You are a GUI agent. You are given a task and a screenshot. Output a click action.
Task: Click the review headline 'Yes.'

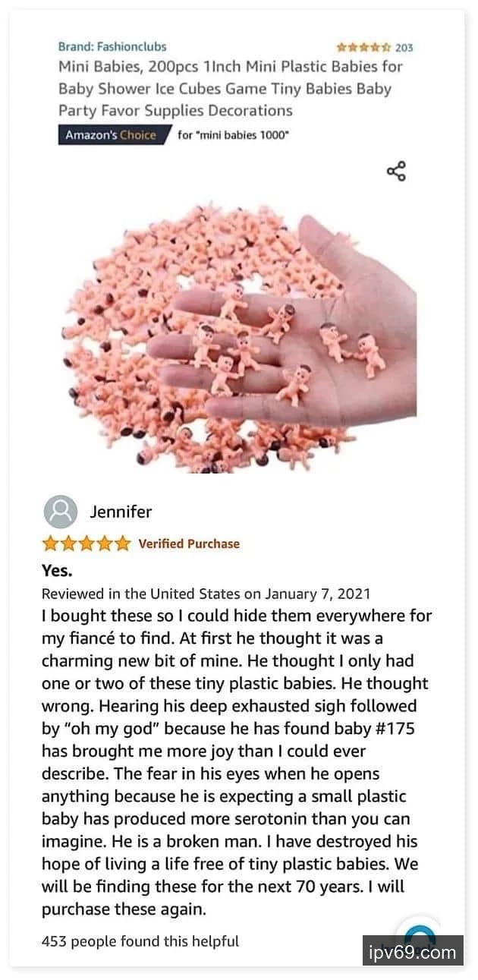tap(57, 569)
